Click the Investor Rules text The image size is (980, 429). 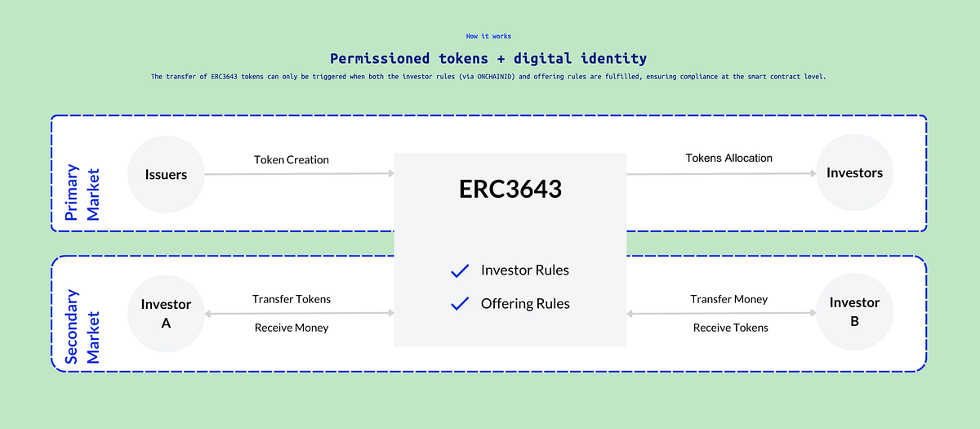525,270
